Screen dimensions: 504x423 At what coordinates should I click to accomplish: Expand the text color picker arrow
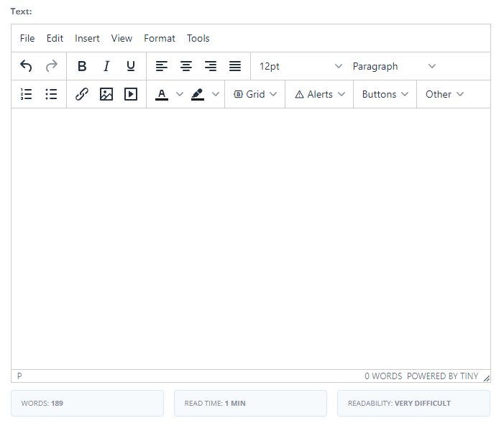[x=180, y=94]
